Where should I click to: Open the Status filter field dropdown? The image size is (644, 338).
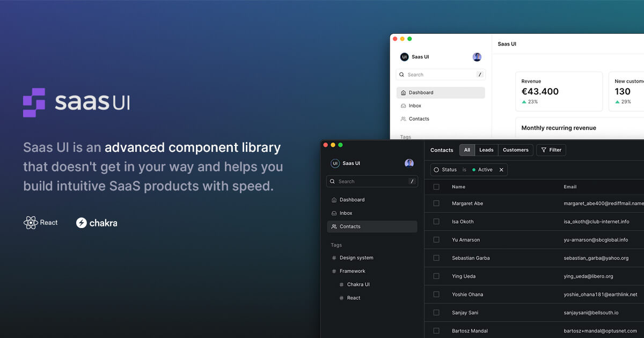[x=449, y=170]
